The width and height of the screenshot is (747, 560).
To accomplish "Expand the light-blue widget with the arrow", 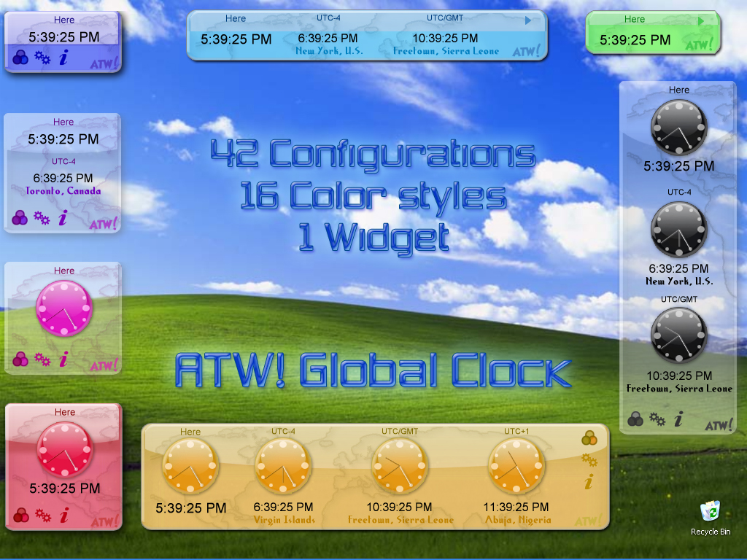I will tap(528, 20).
